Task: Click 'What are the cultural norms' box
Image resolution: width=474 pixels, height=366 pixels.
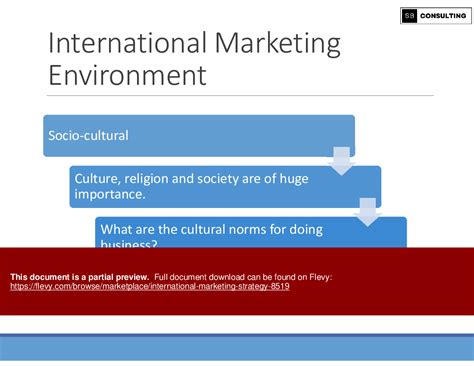Action: 251,232
